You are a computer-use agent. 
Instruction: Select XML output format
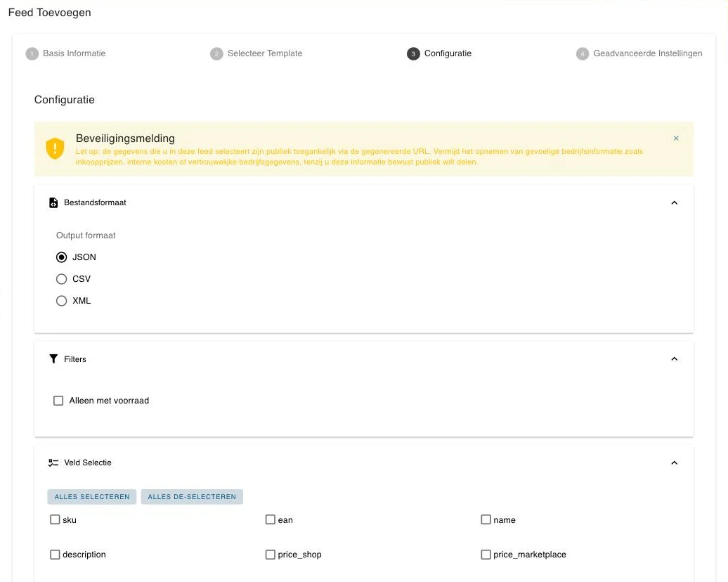click(61, 301)
